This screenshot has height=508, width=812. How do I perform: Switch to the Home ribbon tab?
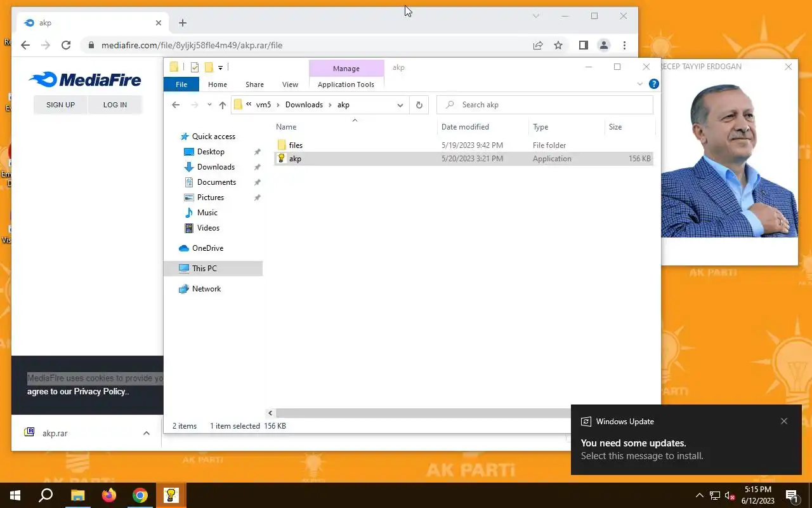[218, 84]
